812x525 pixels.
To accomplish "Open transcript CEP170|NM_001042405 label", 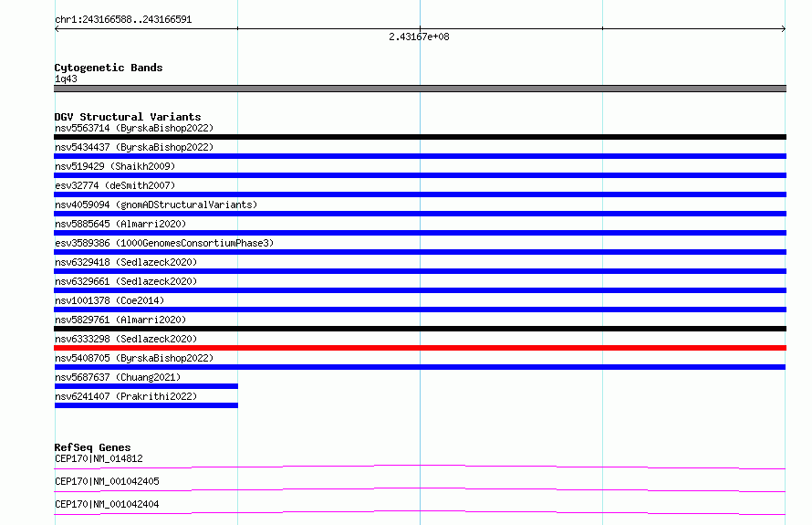I will (x=107, y=481).
